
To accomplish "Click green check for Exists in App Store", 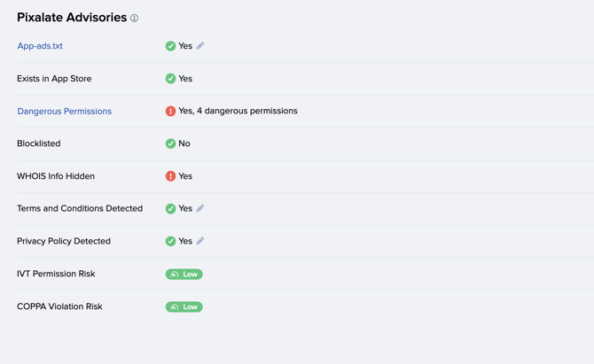I will (170, 78).
